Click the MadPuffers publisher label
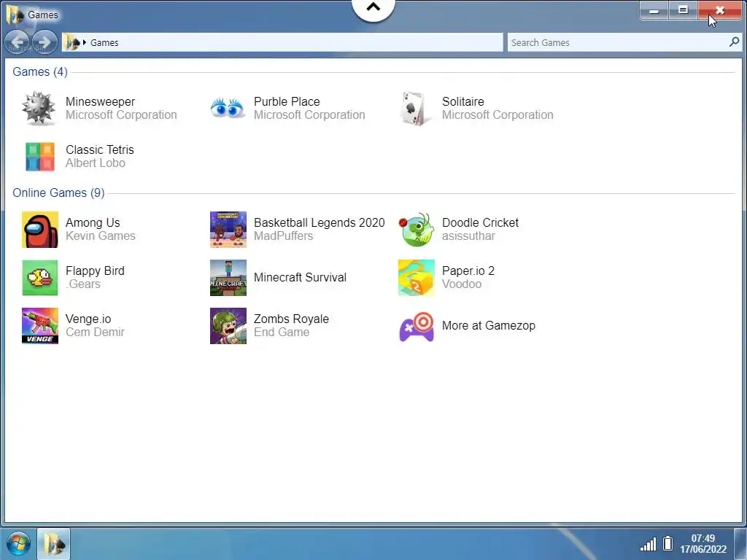This screenshot has width=747, height=560. pos(284,236)
